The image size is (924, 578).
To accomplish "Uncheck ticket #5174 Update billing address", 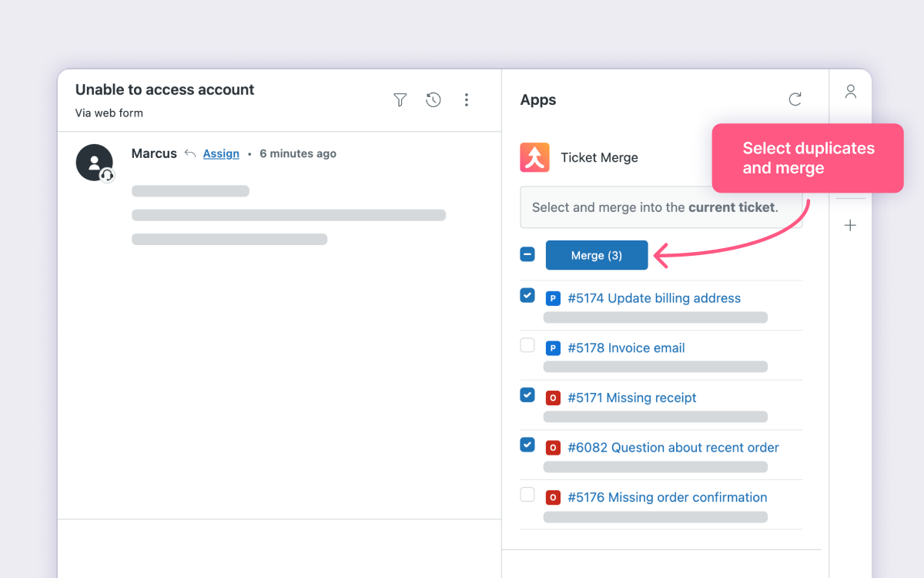I will pos(527,295).
